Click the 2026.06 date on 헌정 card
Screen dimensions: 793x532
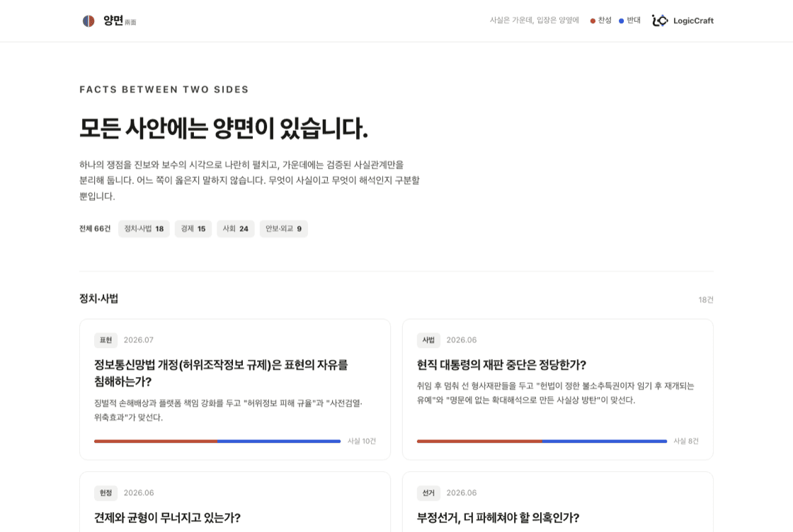pyautogui.click(x=139, y=492)
